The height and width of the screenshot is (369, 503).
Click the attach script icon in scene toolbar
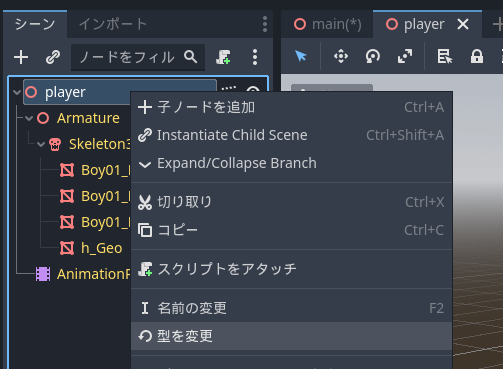223,57
